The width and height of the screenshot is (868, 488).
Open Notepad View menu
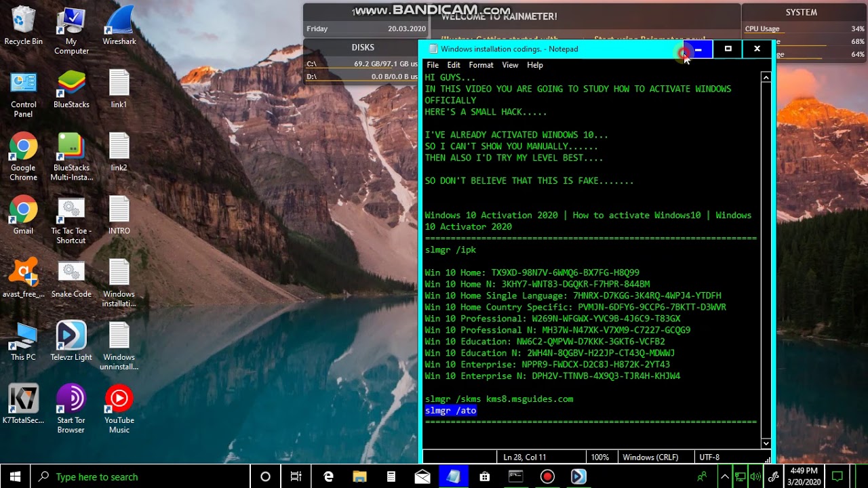coord(510,65)
